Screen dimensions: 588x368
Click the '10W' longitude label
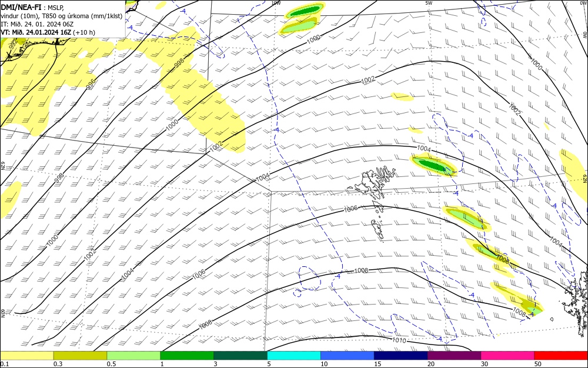(276, 2)
